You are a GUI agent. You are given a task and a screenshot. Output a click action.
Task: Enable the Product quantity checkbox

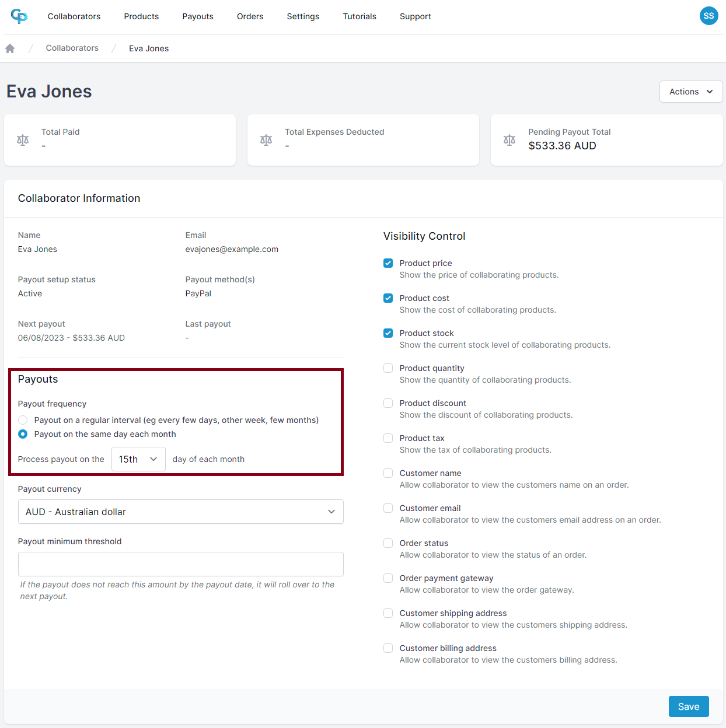click(x=388, y=368)
